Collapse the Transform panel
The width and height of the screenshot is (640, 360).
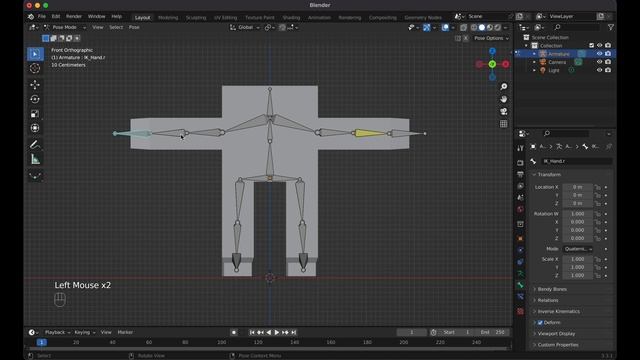pyautogui.click(x=549, y=174)
